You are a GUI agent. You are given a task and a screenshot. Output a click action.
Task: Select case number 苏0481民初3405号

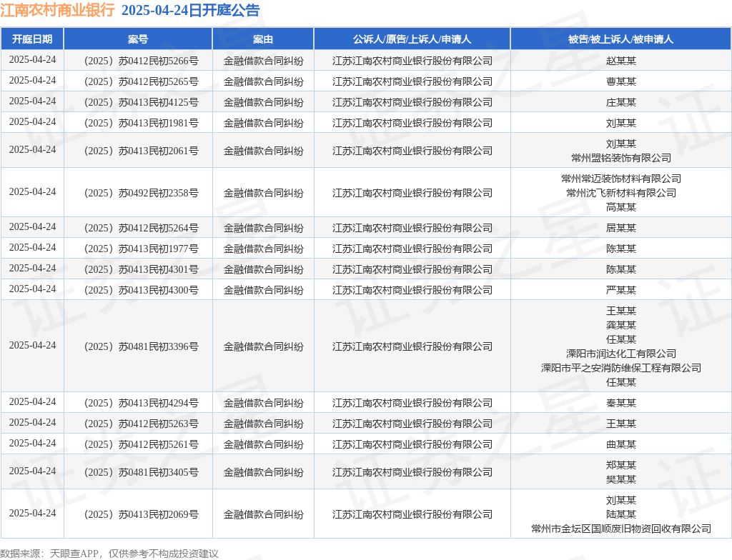click(x=141, y=472)
